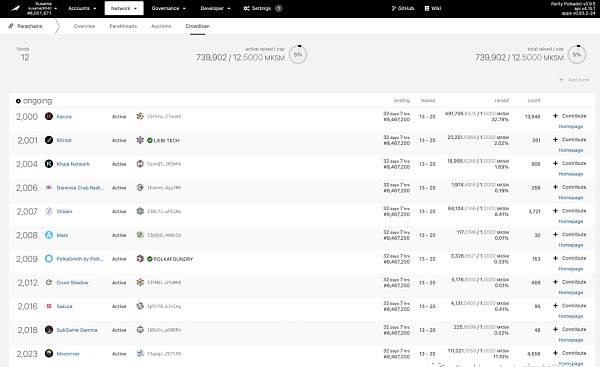Click the POLKAFOUNDRY verified checkmark
Viewport: 600px width, 367px height.
tap(150, 259)
